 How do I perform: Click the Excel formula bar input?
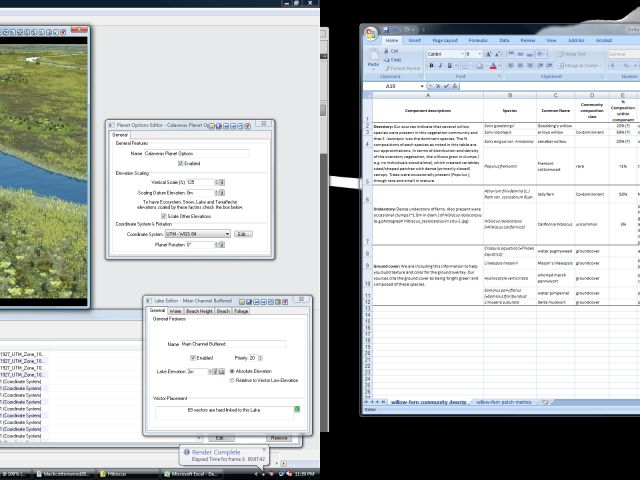point(550,86)
